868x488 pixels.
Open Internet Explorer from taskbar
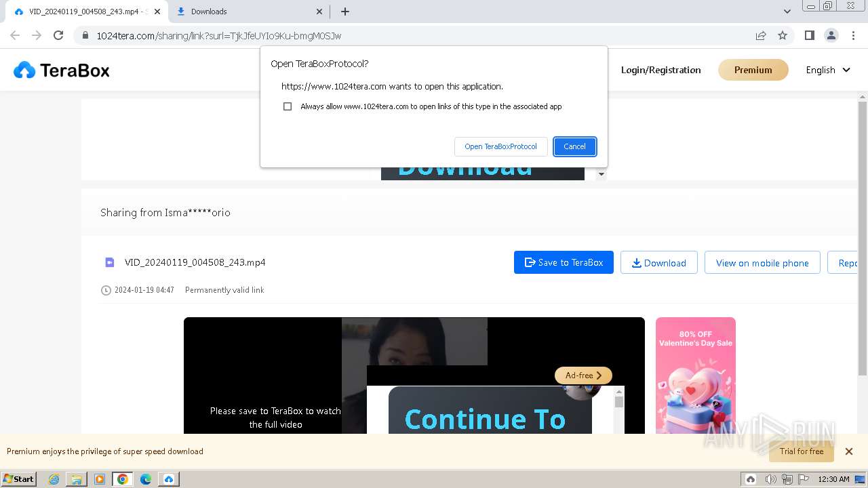tap(54, 479)
